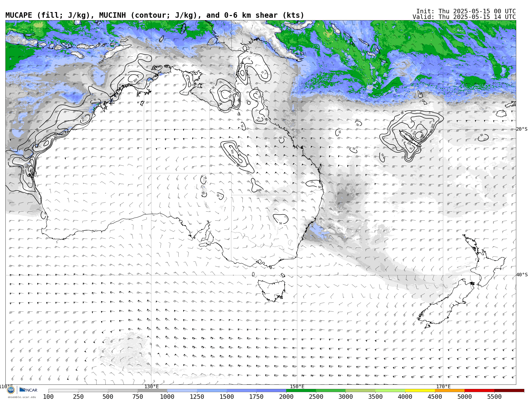Pick the gray swatch between 250 and 500
The image size is (532, 400).
93,391
